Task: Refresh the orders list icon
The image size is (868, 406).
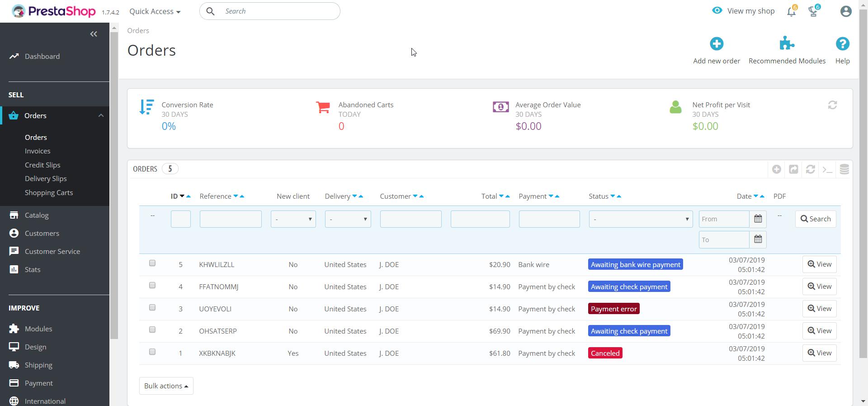Action: [811, 169]
